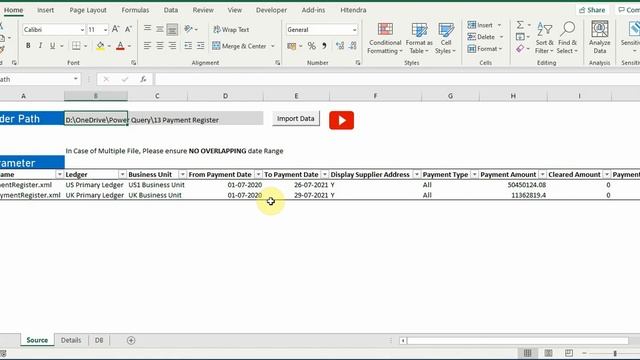Bottom align cell content
The height and width of the screenshot is (360, 640).
click(x=172, y=29)
